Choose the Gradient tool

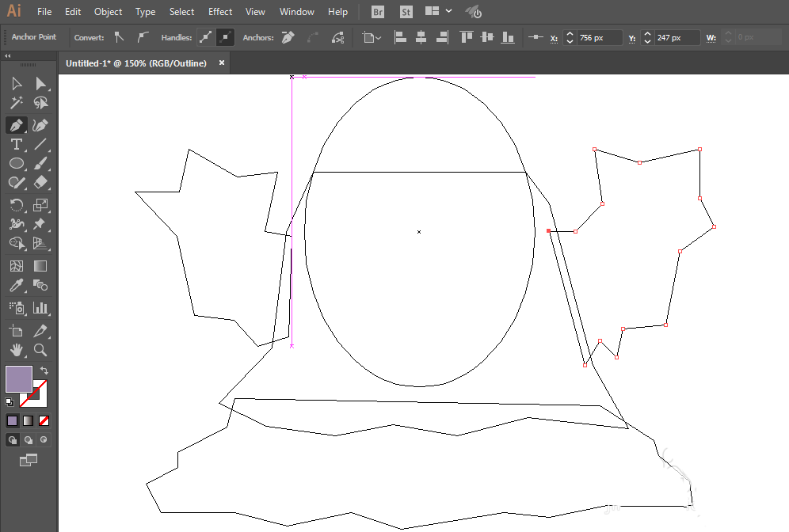pos(40,266)
